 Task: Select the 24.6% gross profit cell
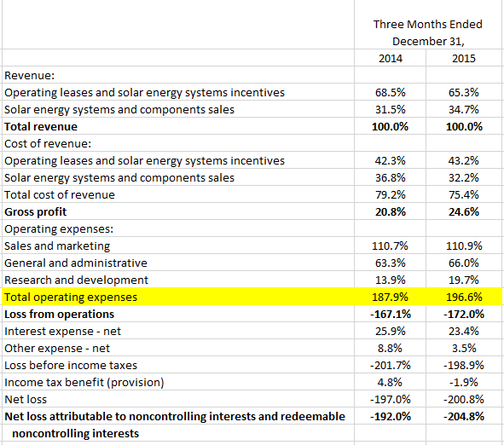[464, 211]
